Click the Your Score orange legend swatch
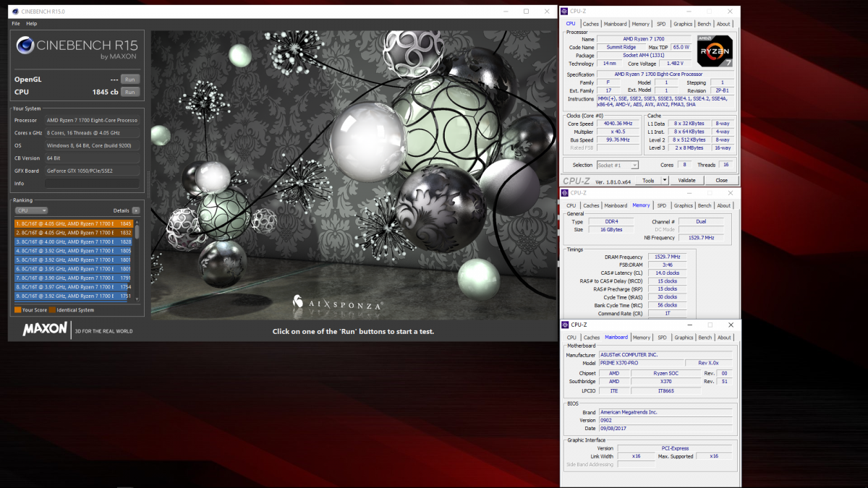Screen dimensions: 868x488 (17, 310)
